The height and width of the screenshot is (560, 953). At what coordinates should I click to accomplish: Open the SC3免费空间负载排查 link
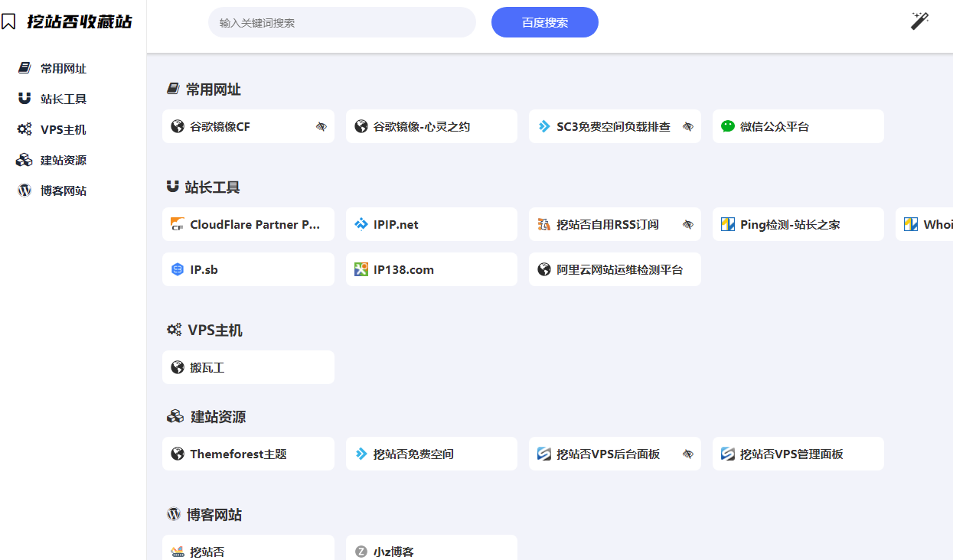615,126
